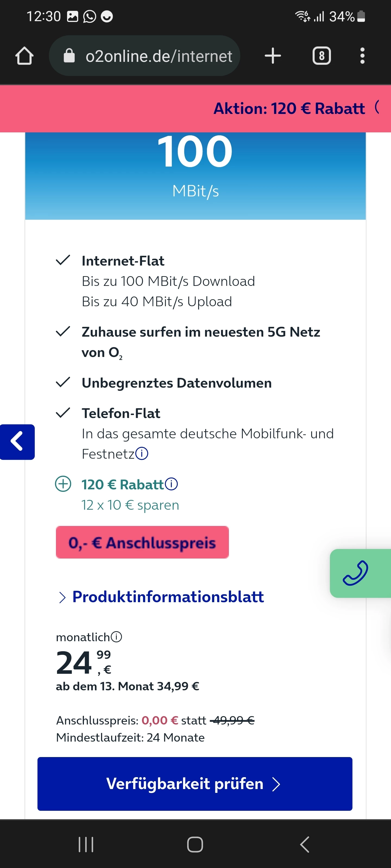Tap the green phone call button
The image size is (391, 868).
click(356, 573)
